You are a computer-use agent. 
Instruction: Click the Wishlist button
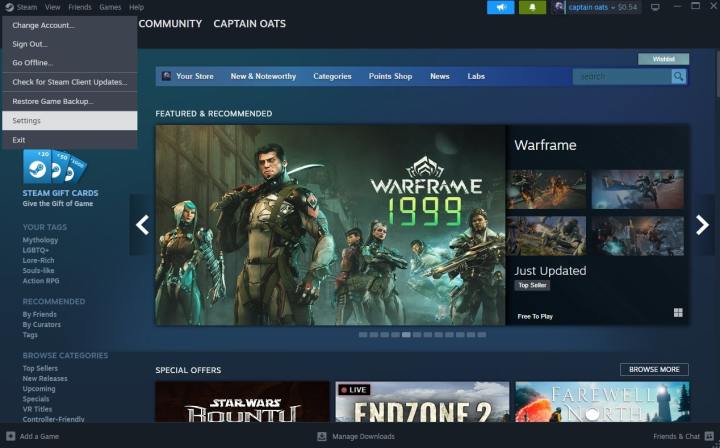point(663,59)
